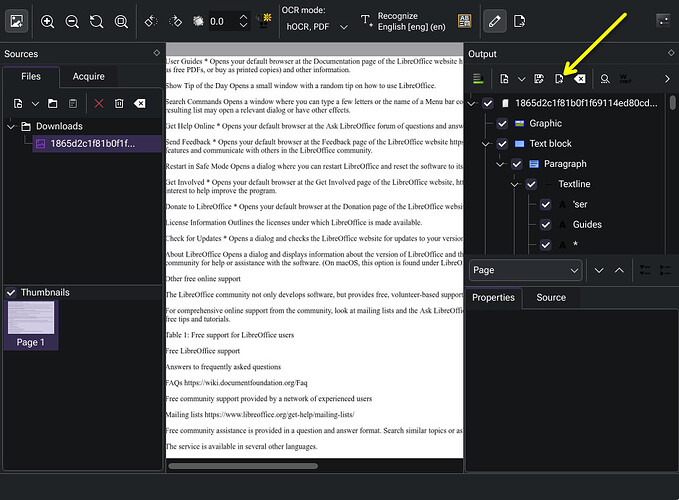Toggle the pencil output pane icon
Screen dimensions: 679x500
pos(495,21)
